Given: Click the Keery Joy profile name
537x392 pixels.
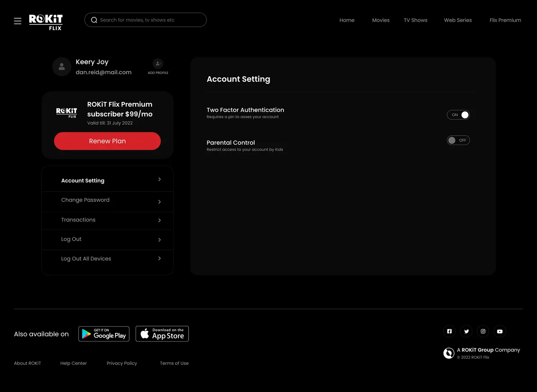Looking at the screenshot, I should 92,62.
